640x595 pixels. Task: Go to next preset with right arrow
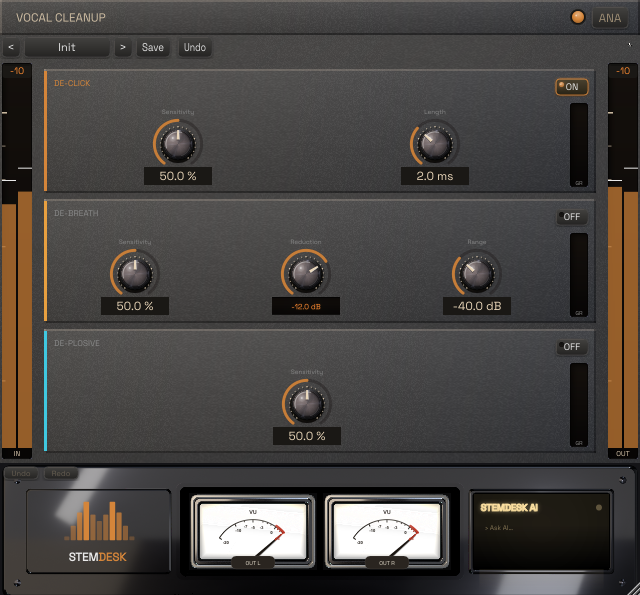(x=122, y=47)
